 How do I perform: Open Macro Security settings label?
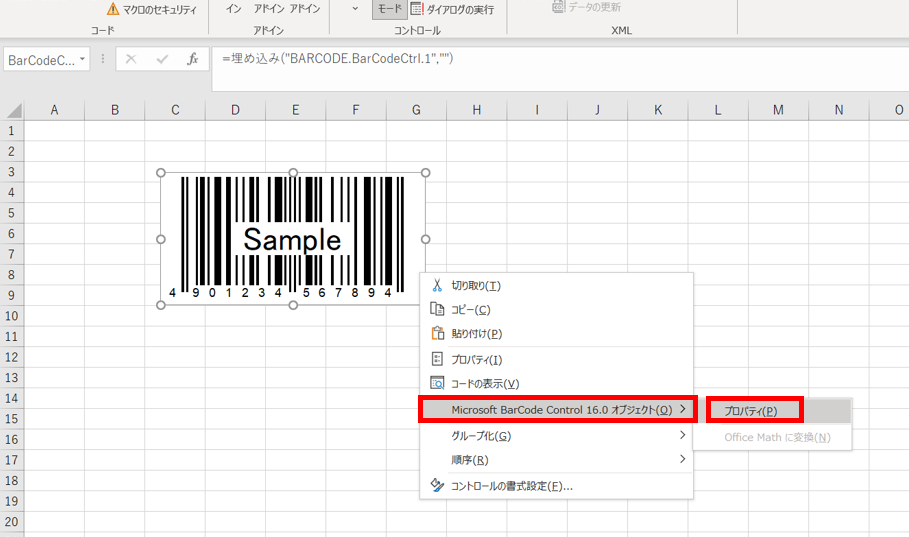(x=159, y=10)
